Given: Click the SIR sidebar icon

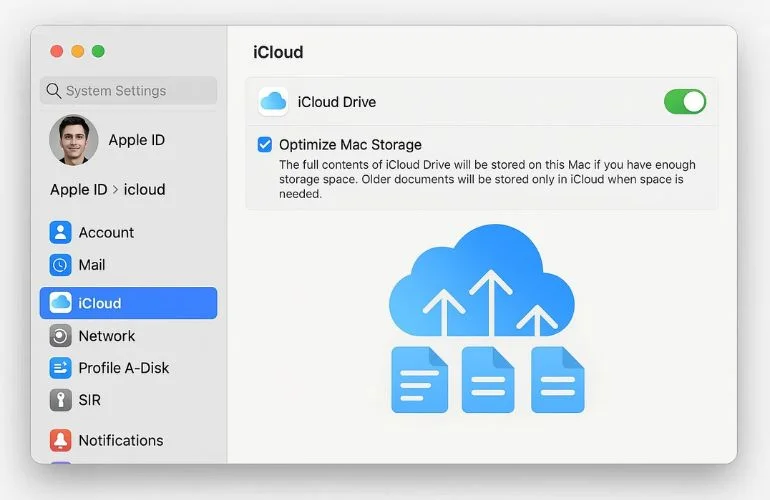Looking at the screenshot, I should click(x=61, y=400).
